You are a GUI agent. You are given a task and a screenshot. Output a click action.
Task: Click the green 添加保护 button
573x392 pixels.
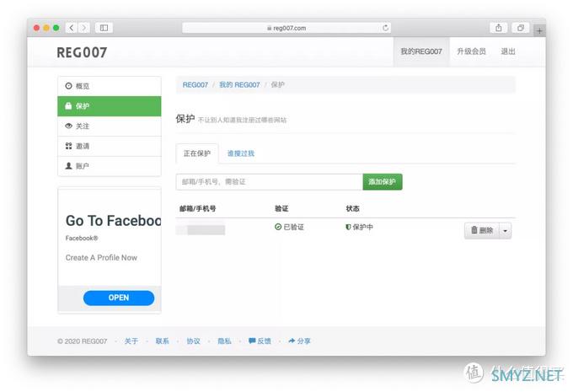(383, 182)
